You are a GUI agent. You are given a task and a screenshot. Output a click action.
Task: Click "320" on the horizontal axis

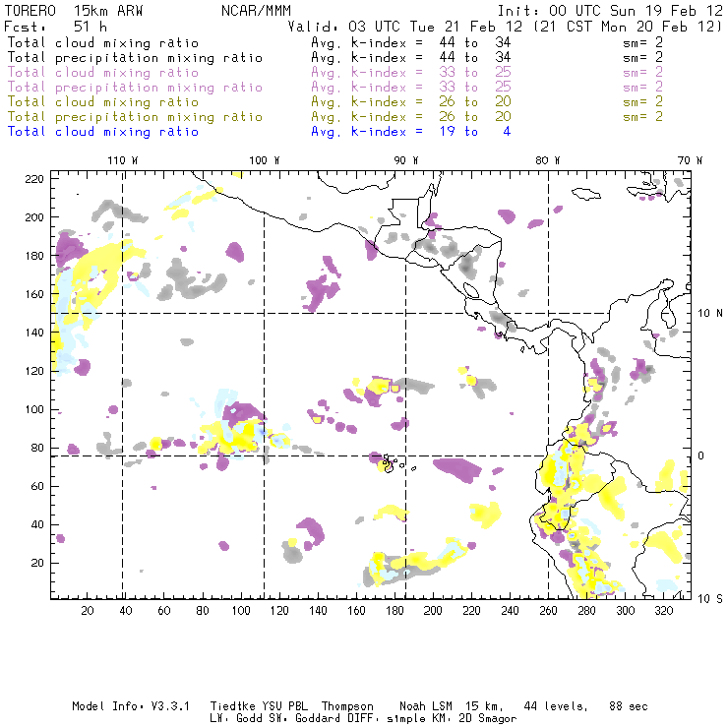click(x=663, y=611)
